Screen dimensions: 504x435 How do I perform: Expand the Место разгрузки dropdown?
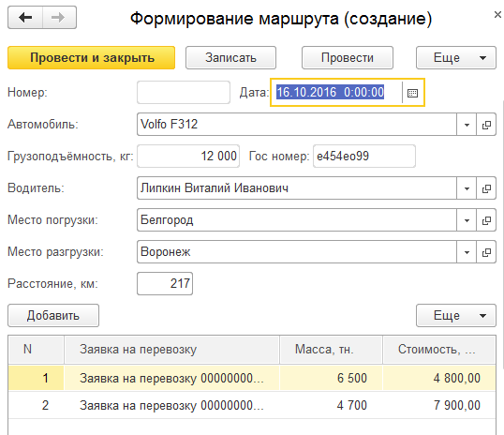point(467,252)
